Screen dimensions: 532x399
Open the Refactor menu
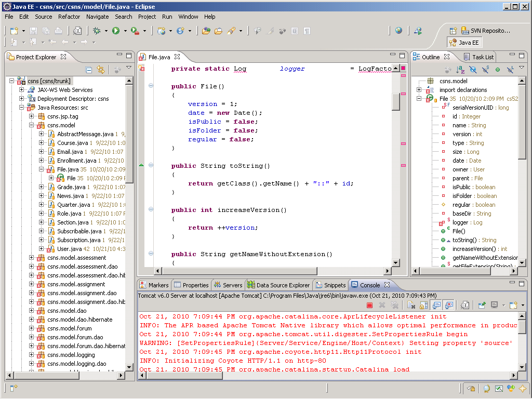[x=69, y=17]
